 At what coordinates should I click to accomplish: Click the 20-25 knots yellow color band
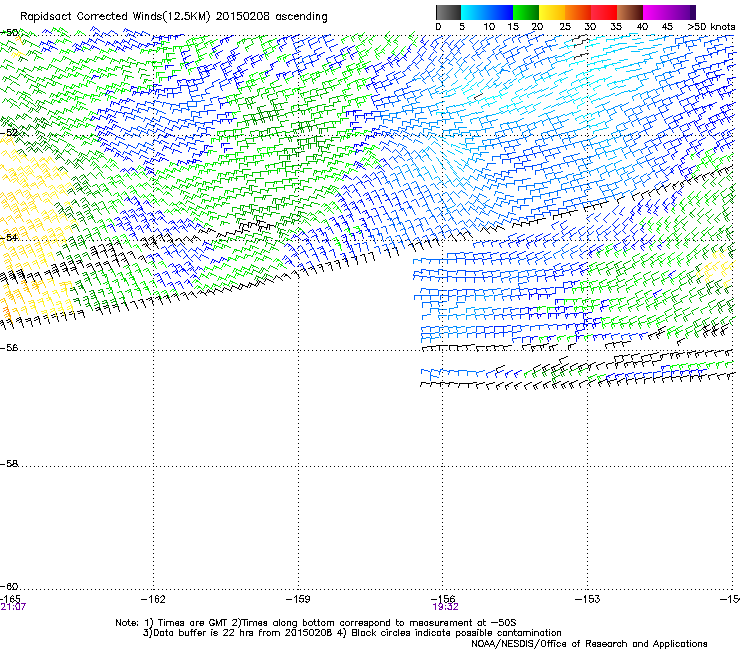tap(552, 12)
